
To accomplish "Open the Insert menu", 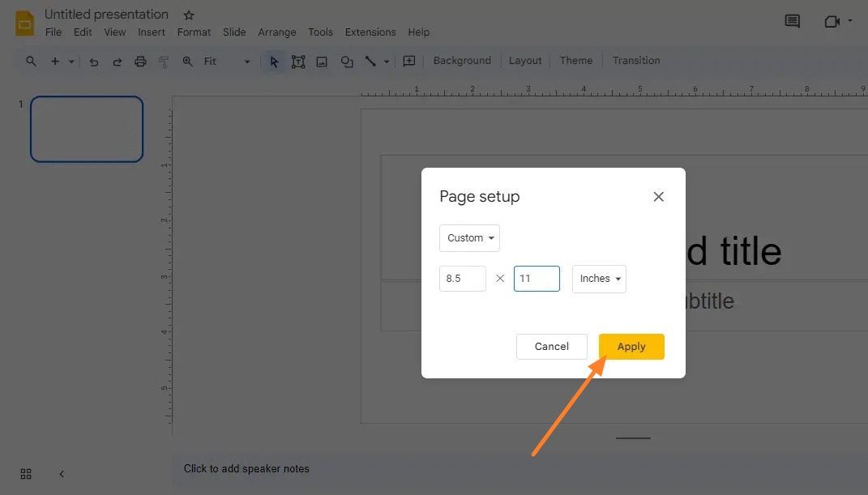I will pyautogui.click(x=151, y=32).
